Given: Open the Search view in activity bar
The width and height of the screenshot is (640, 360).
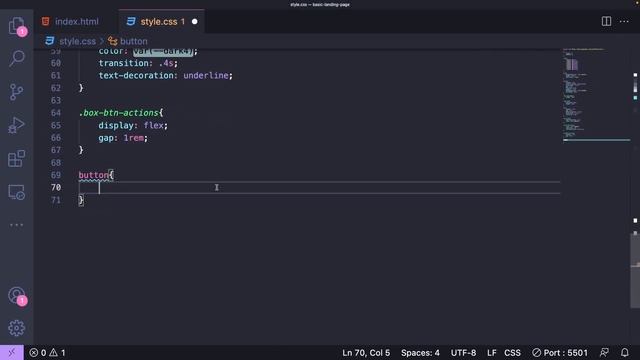Looking at the screenshot, I should tap(16, 58).
